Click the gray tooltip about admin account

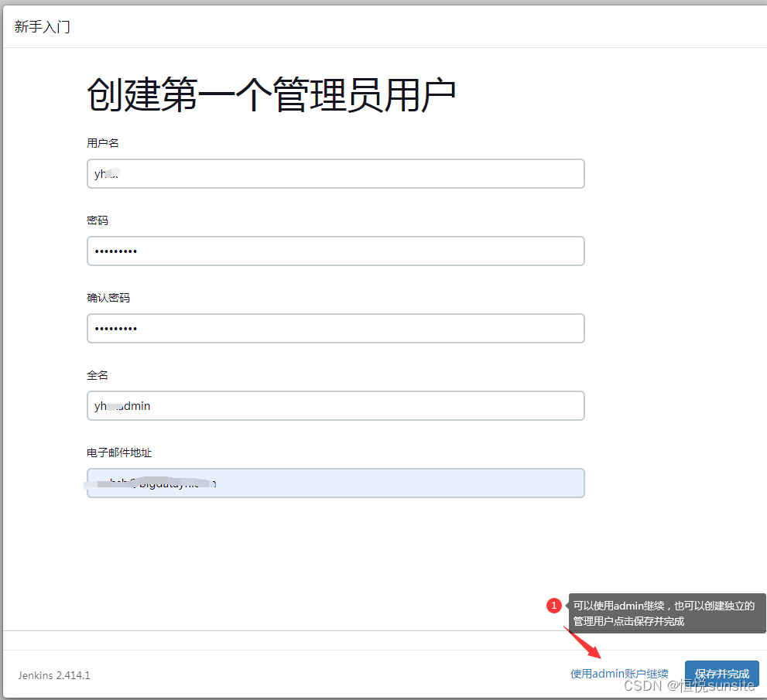pos(666,613)
